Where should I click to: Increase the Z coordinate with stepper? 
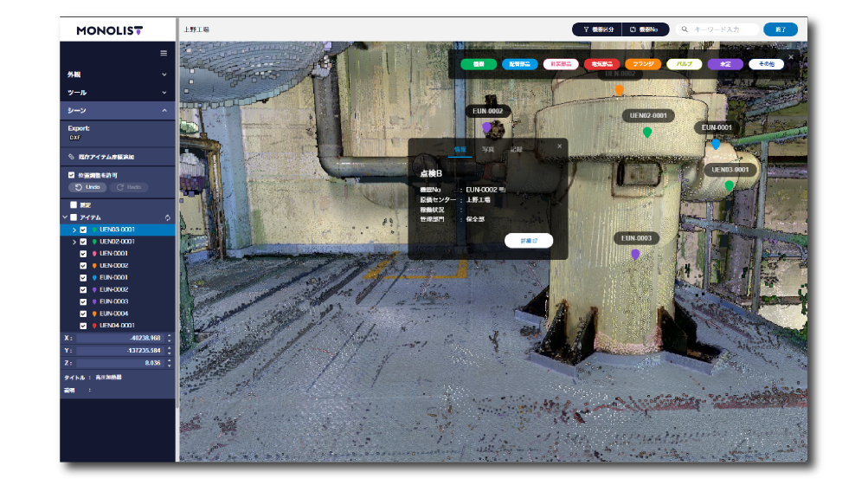point(169,361)
